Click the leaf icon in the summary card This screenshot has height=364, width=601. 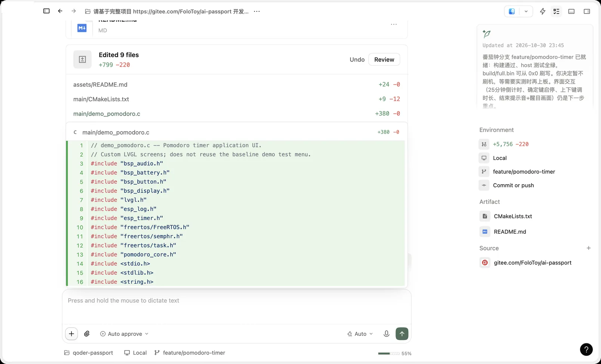(x=487, y=34)
